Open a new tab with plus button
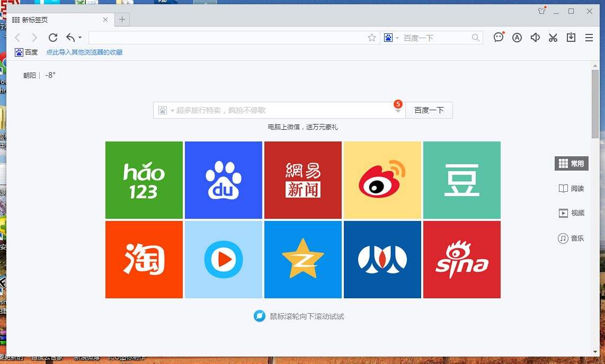 [x=122, y=19]
